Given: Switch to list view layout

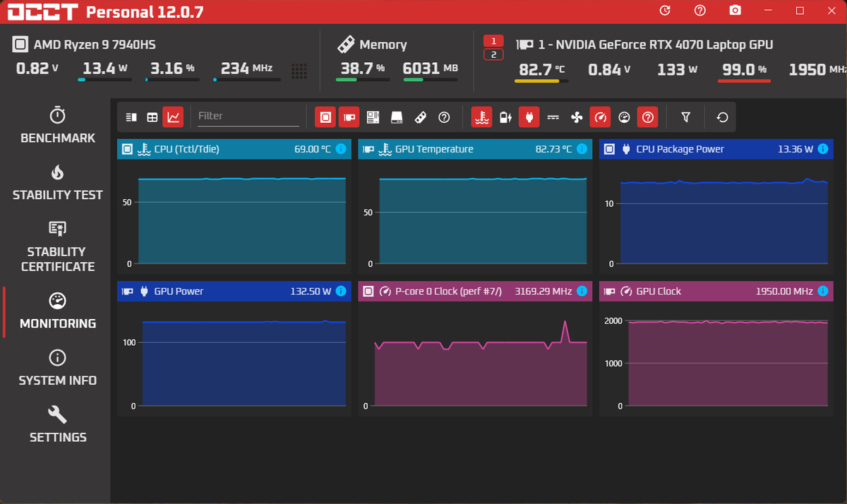Looking at the screenshot, I should pos(131,117).
